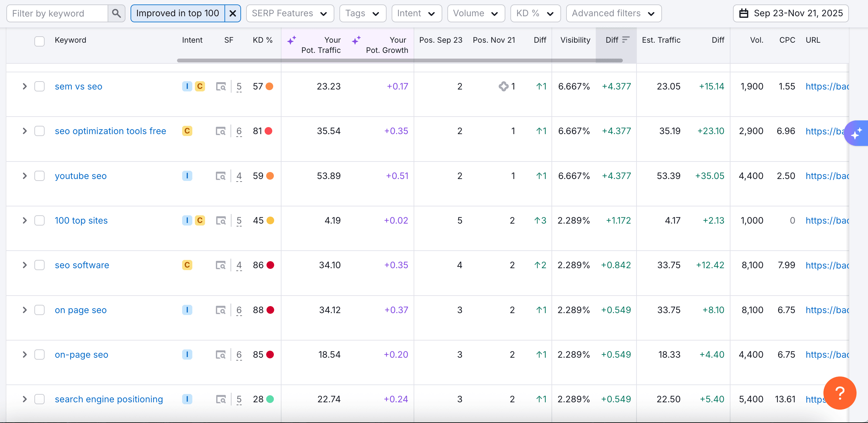868x423 pixels.
Task: Click the SERP snapshot icon for youtube seo
Action: click(221, 176)
